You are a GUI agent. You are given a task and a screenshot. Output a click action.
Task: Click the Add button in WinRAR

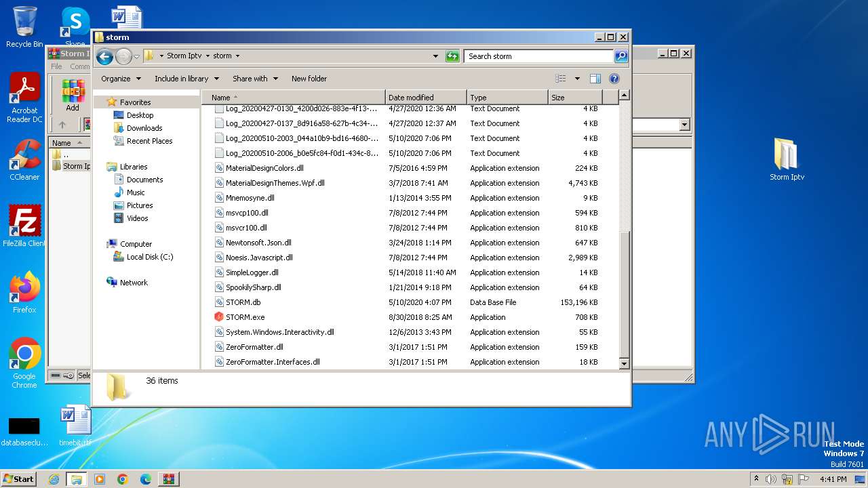point(73,96)
